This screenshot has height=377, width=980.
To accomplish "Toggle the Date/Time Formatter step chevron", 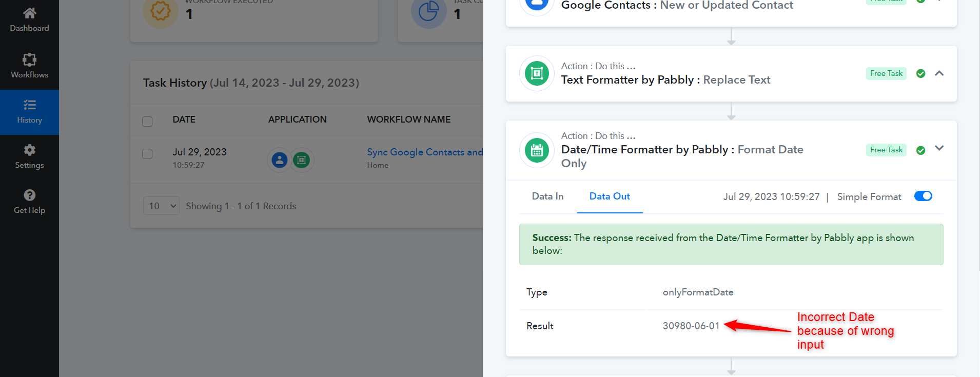I will click(939, 148).
